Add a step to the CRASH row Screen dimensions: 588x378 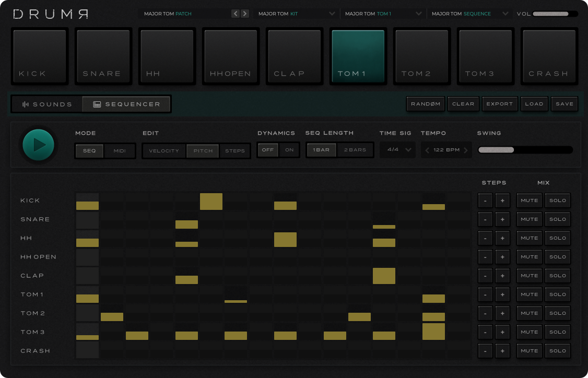coord(502,351)
